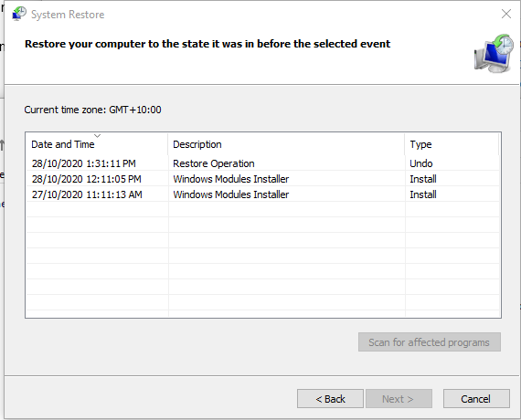521x420 pixels.
Task: Click the System Restore title bar icon
Action: point(19,14)
